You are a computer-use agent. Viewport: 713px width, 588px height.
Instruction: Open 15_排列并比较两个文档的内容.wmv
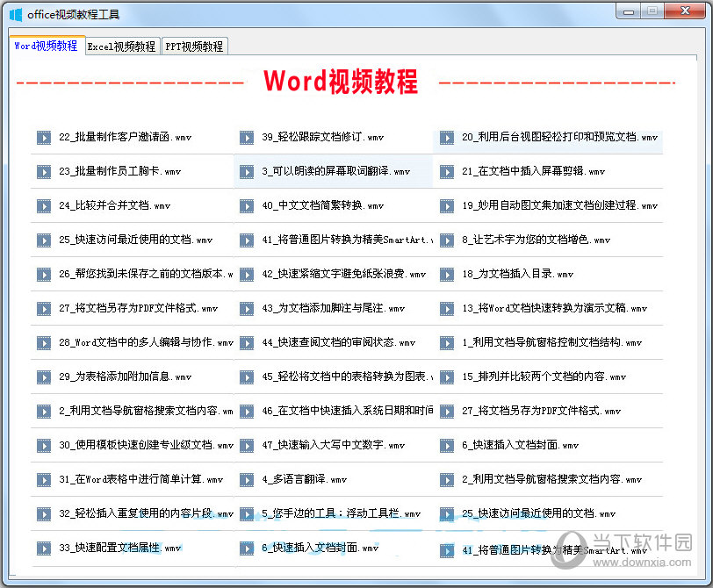point(544,377)
